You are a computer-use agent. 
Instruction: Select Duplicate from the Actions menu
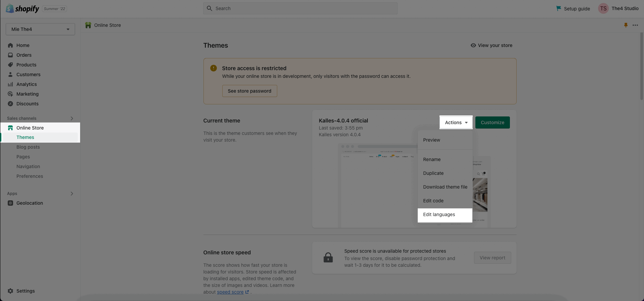[445, 173]
